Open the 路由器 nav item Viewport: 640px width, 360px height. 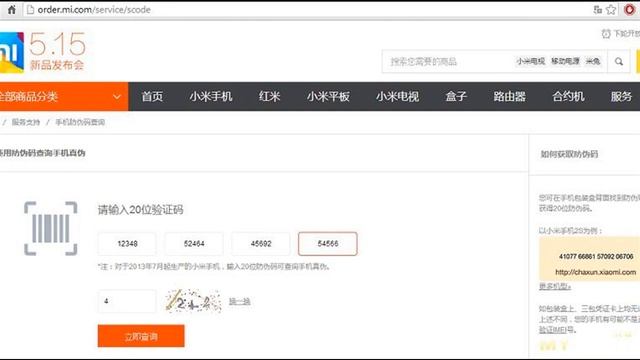(x=509, y=97)
